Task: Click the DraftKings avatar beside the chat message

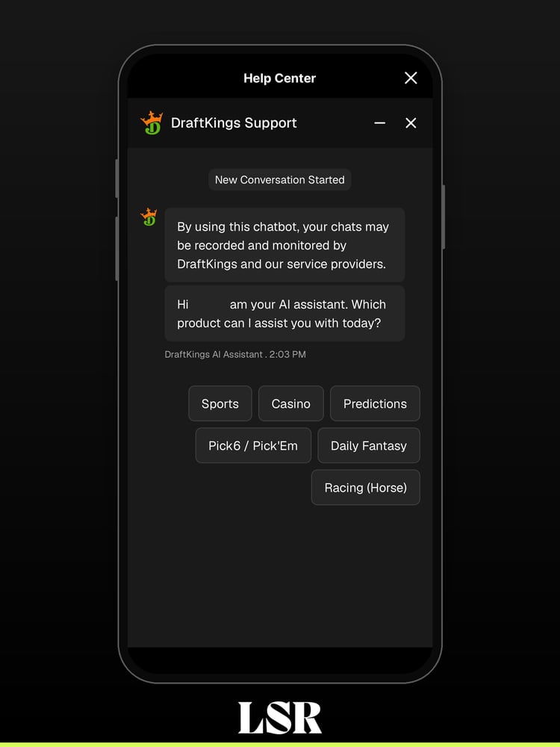Action: tap(149, 217)
